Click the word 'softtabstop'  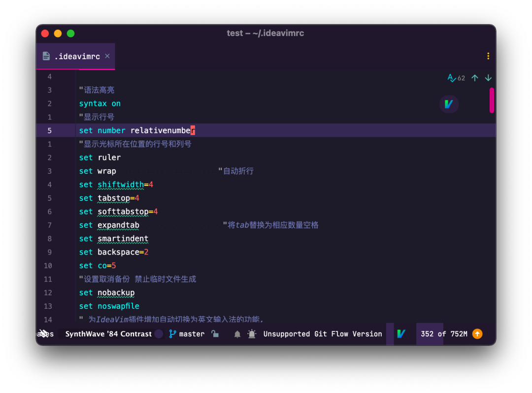coord(123,212)
